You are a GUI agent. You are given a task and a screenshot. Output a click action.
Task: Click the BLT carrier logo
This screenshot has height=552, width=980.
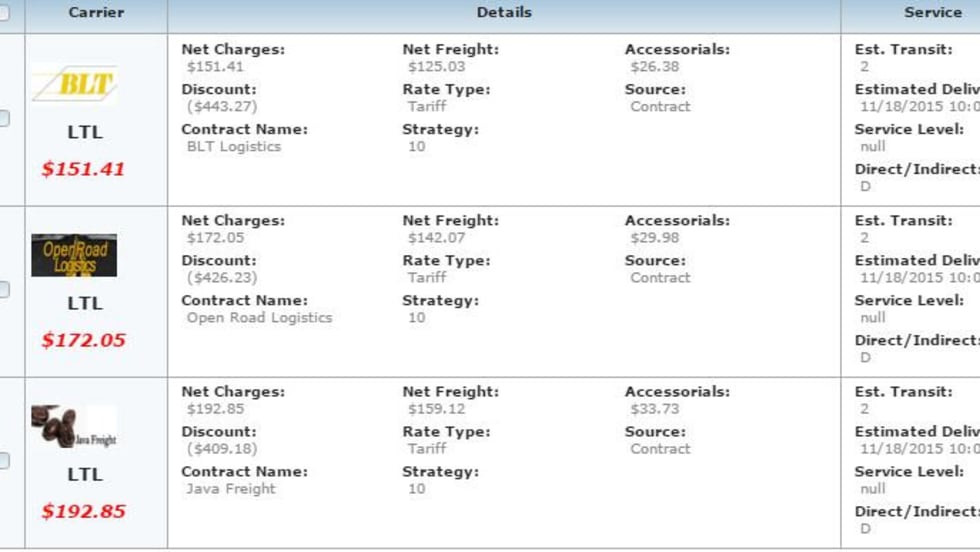[75, 84]
